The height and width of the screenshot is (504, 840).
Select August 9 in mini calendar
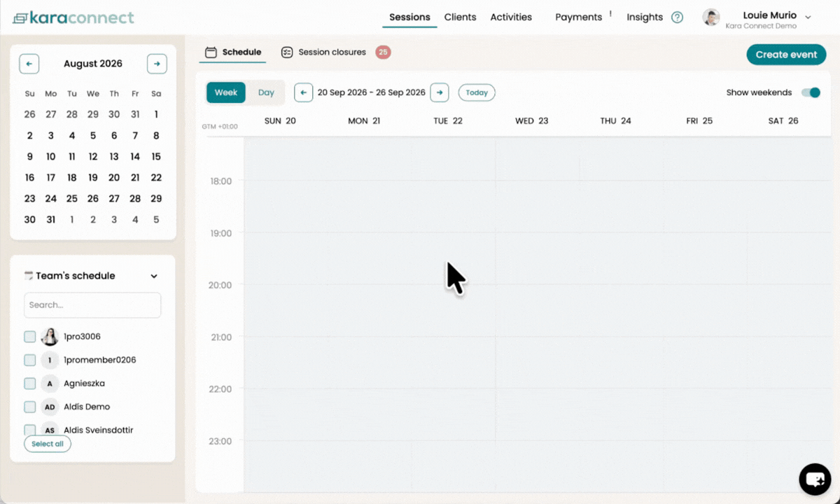click(29, 157)
